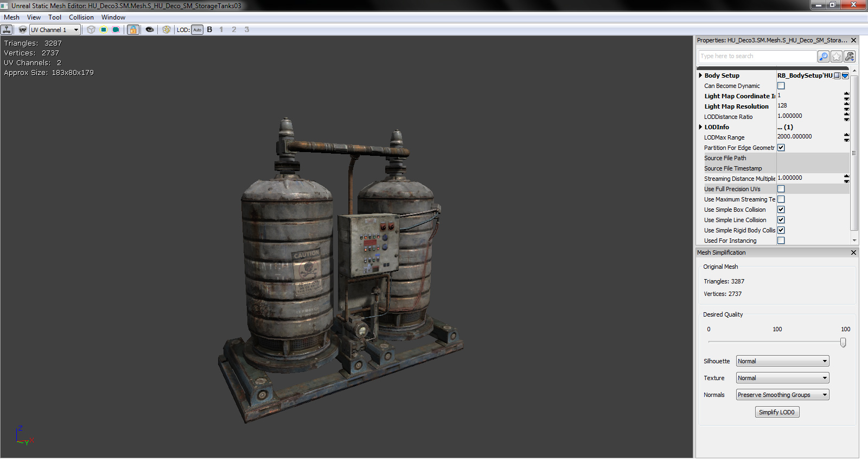The image size is (868, 467).
Task: Click the Desired Quality slider handle
Action: (843, 342)
